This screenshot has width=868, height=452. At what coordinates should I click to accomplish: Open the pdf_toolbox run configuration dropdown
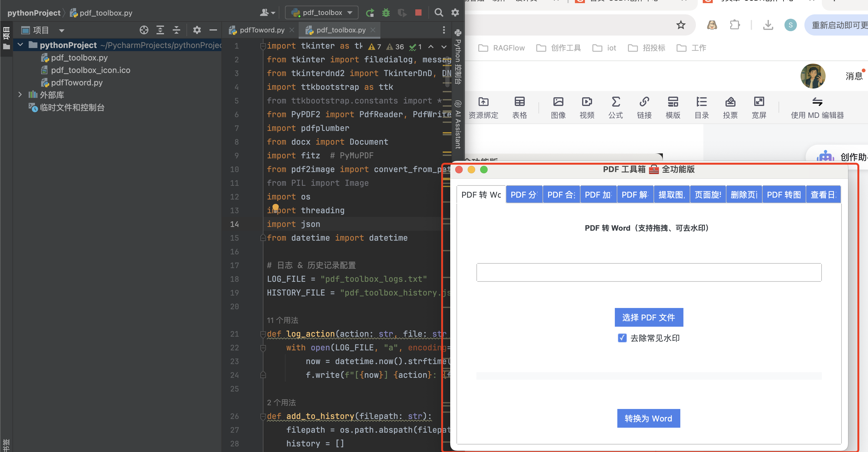(321, 13)
